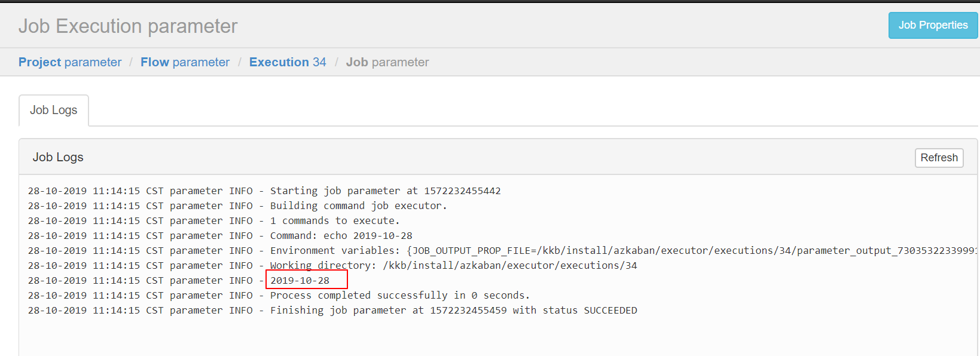The height and width of the screenshot is (356, 980).
Task: Refresh the job logs
Action: click(939, 158)
